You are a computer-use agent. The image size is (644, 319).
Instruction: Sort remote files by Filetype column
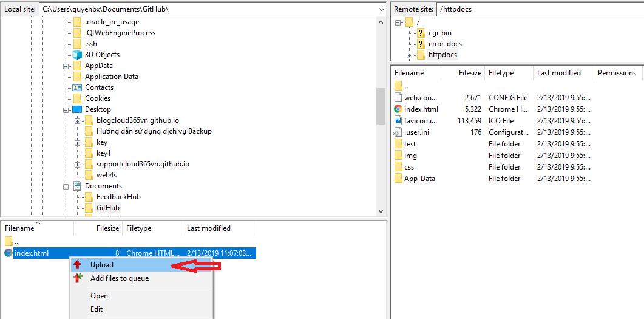point(509,73)
